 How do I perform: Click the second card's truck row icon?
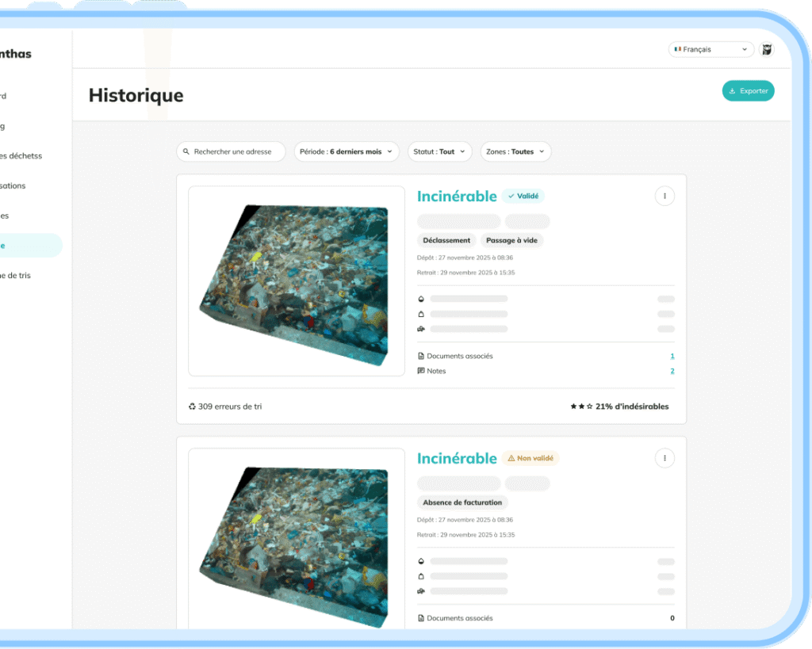421,591
